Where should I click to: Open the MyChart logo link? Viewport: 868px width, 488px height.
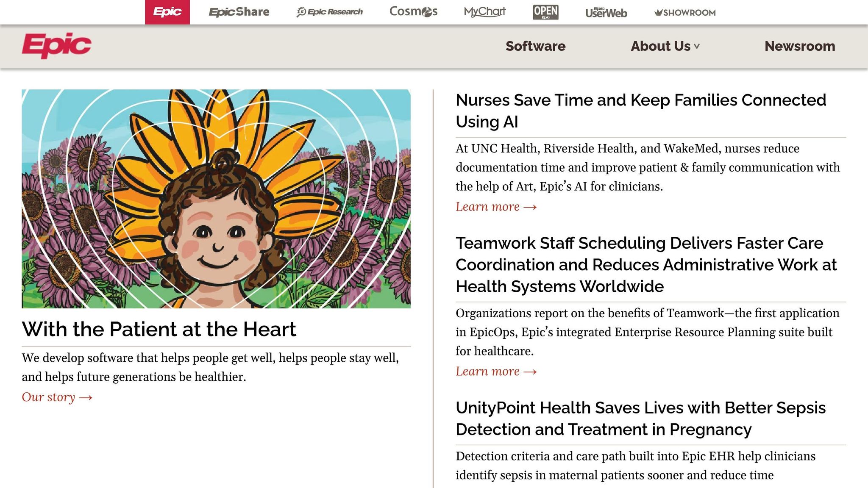[485, 11]
